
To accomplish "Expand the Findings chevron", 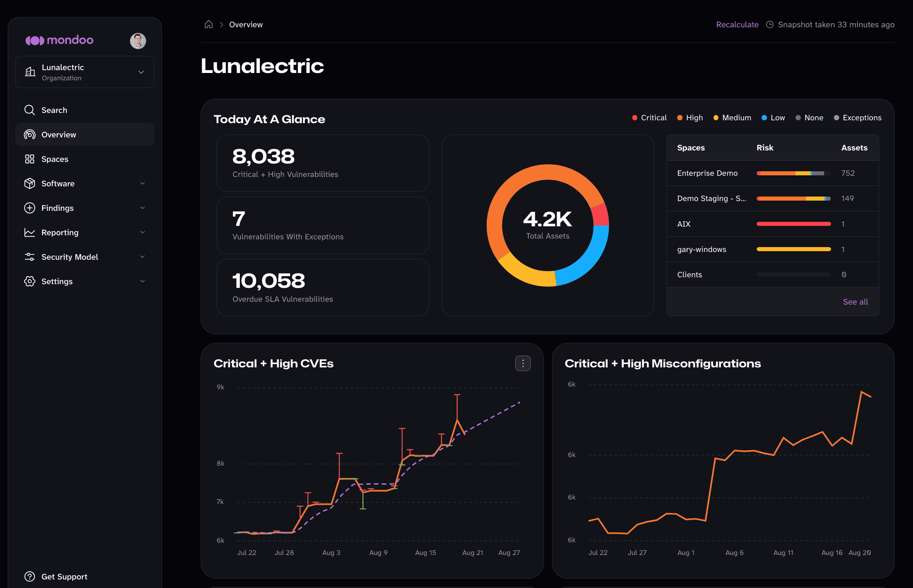I will pos(142,208).
